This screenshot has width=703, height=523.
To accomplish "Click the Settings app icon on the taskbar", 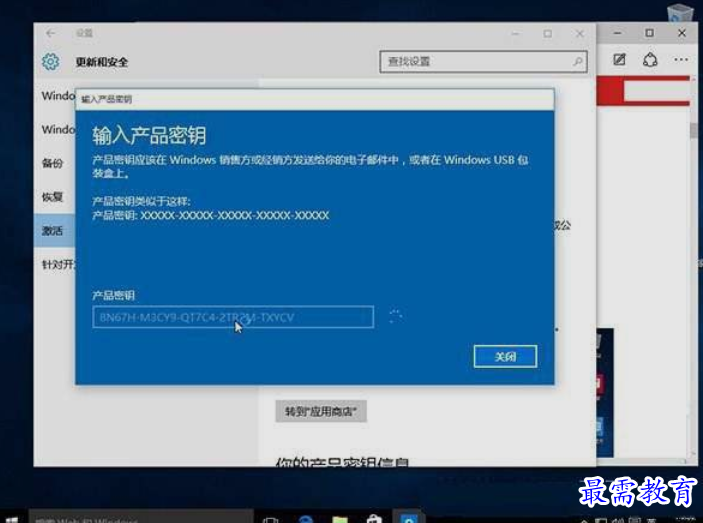I will [409, 518].
